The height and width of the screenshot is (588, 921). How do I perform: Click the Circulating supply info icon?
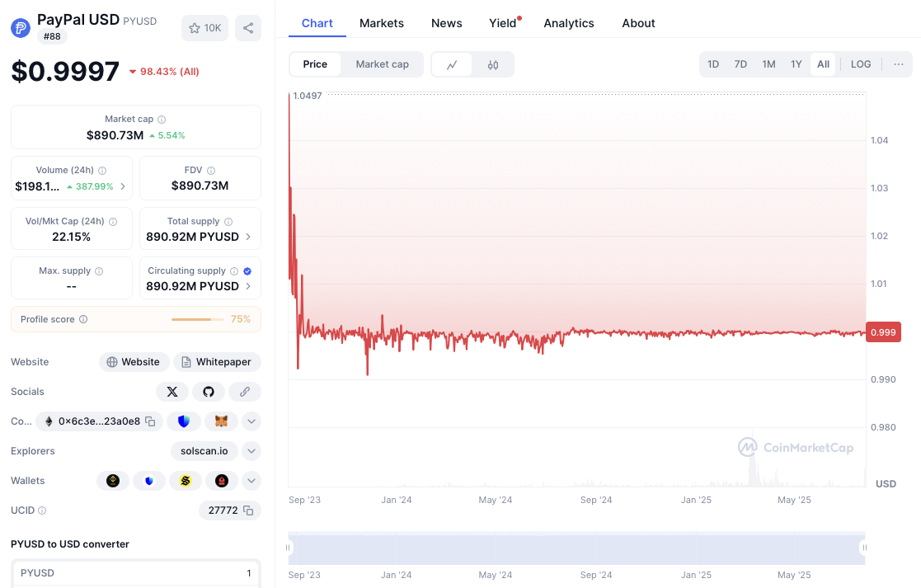(234, 270)
